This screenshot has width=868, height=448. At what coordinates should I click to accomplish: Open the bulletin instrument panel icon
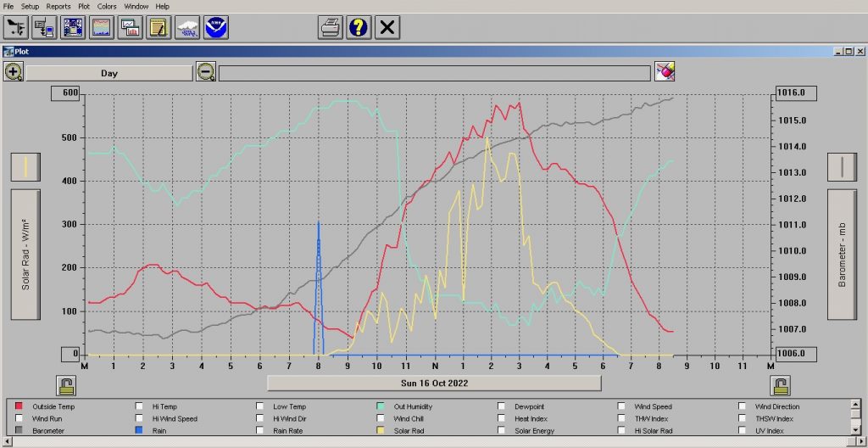[73, 27]
